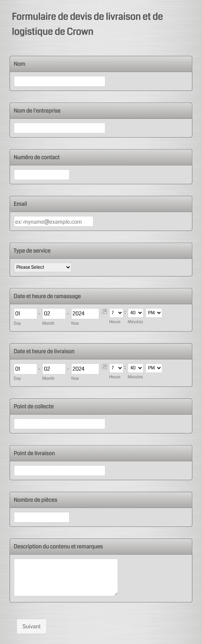Select the Nombre de pièces field
Image resolution: width=202 pixels, height=644 pixels.
click(41, 517)
